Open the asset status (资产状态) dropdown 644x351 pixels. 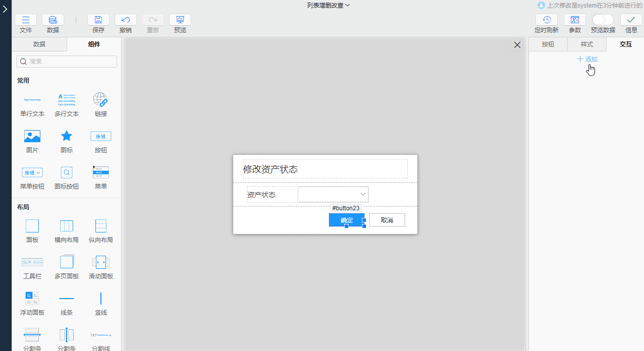pos(333,195)
